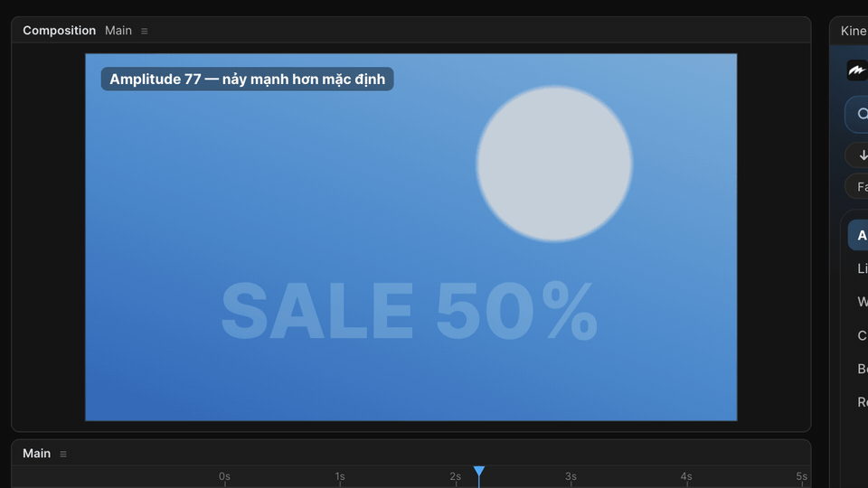868x488 pixels.
Task: Click the Composition panel title
Action: [60, 31]
